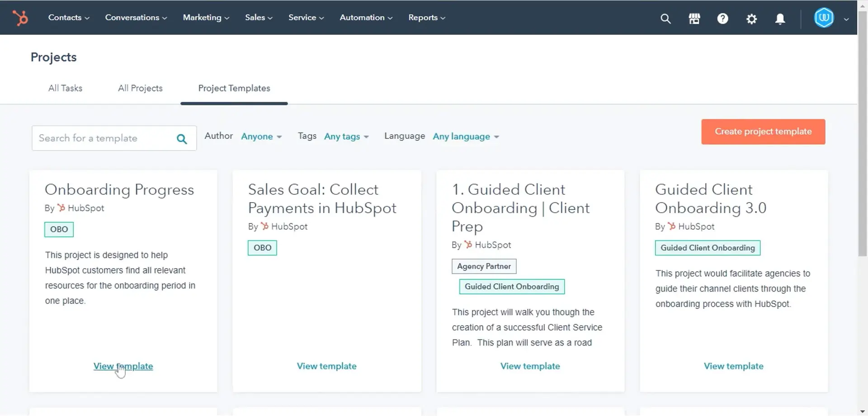868x416 pixels.
Task: Open the Automation menu
Action: point(366,18)
